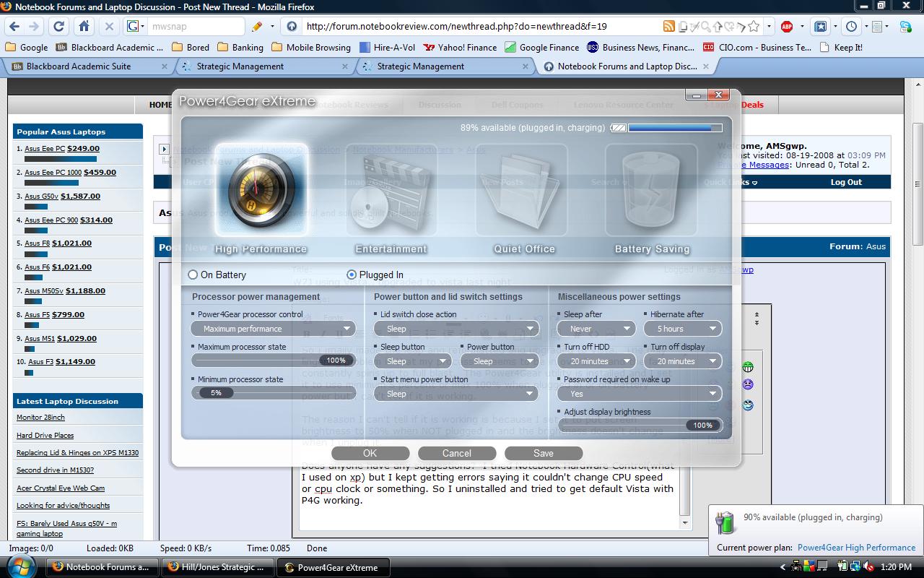
Task: Select the Battery Saving mode icon
Action: click(652, 190)
